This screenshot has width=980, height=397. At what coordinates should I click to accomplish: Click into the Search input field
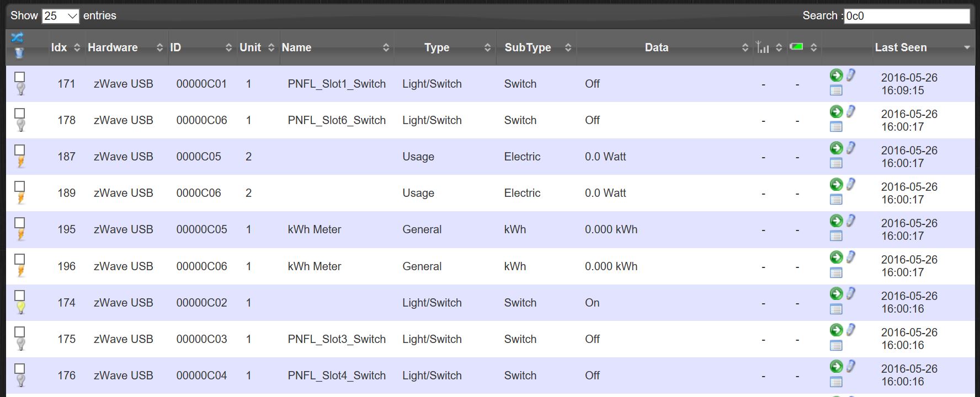[x=906, y=16]
